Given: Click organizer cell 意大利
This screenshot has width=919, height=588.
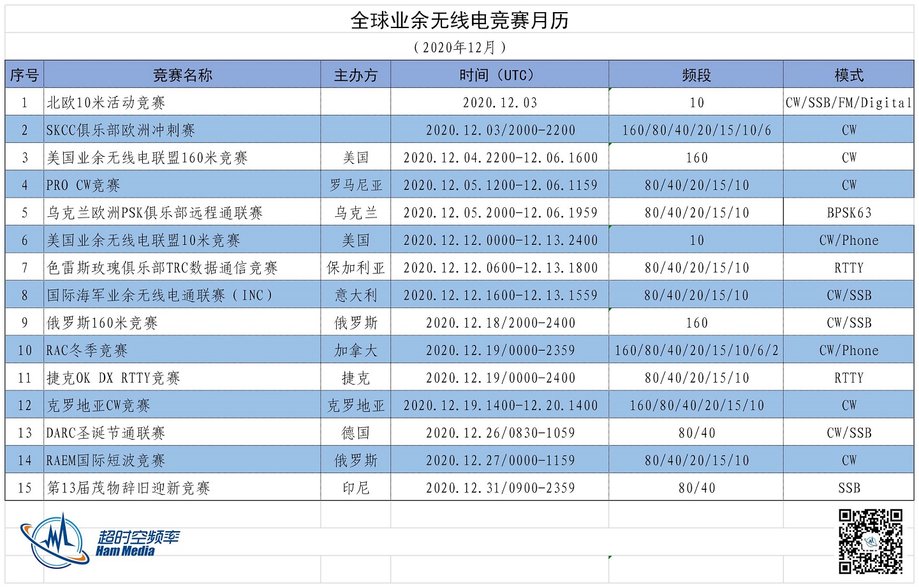Looking at the screenshot, I should pos(356,295).
